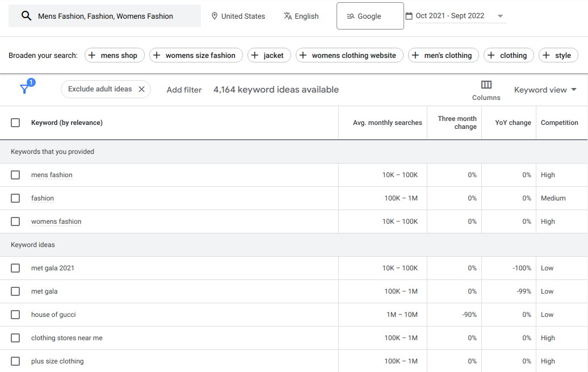Sort by Competition column header
This screenshot has height=372, width=588.
point(560,122)
